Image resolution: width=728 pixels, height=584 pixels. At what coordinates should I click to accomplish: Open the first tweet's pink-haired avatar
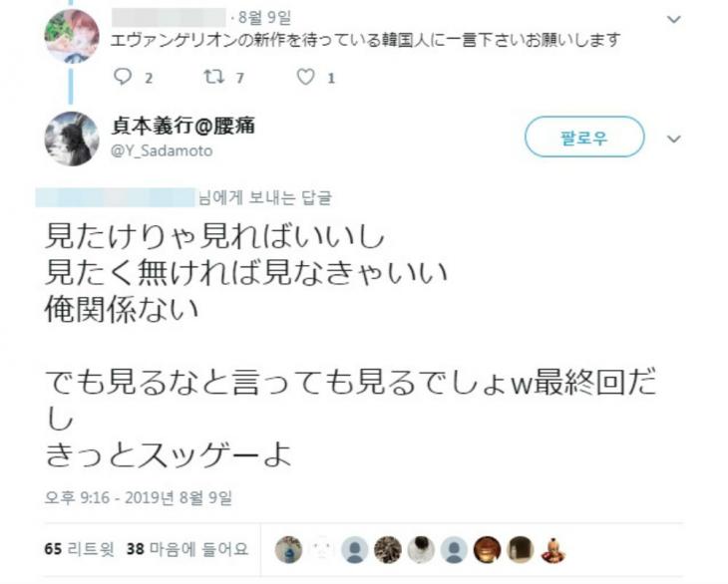[72, 36]
